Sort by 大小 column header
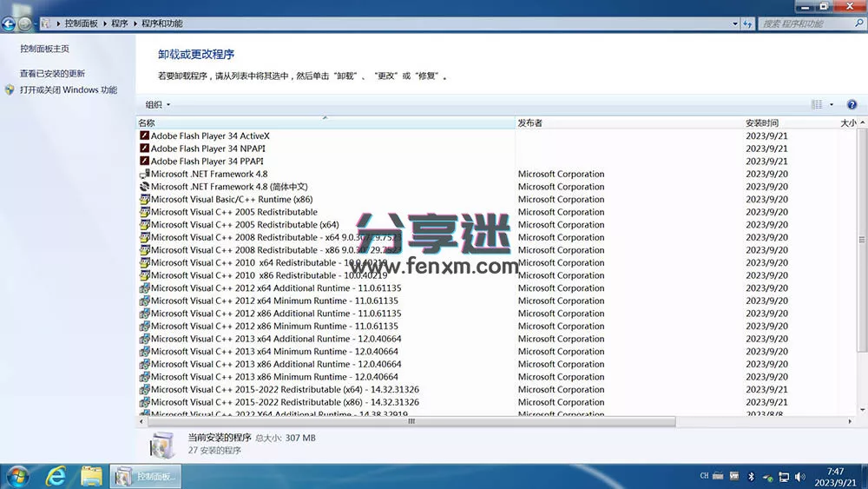 847,123
